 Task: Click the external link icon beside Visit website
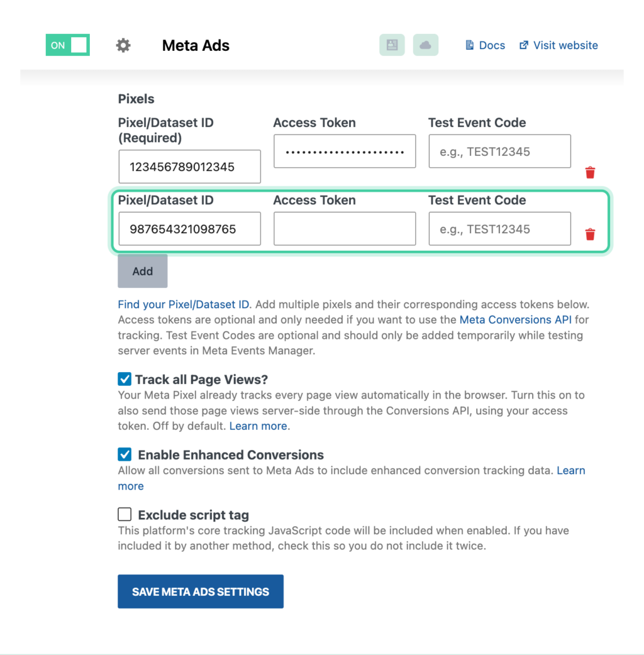tap(524, 45)
